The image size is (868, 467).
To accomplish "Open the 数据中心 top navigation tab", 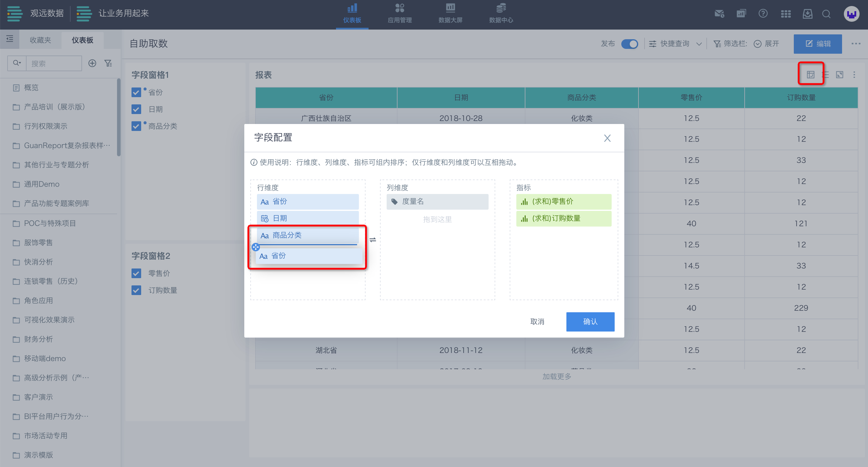I will (x=501, y=14).
